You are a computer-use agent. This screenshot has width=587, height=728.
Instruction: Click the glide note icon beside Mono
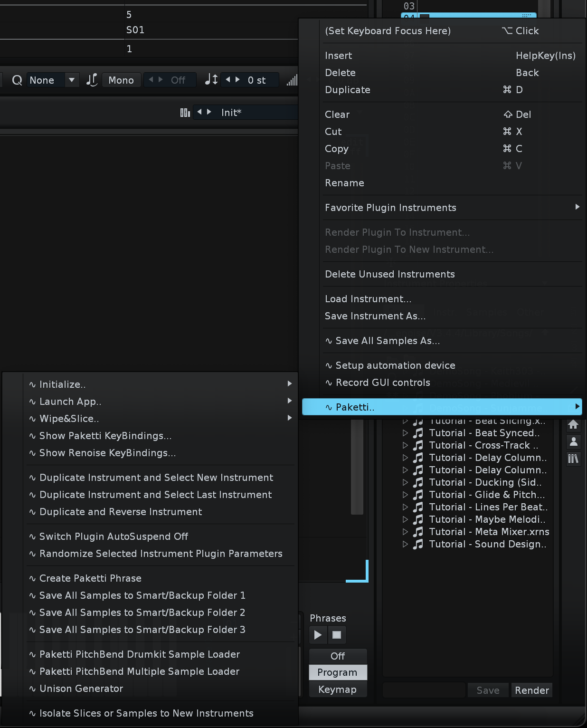tap(92, 80)
